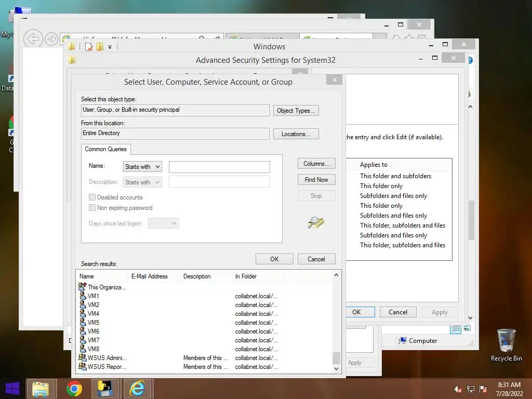Click the magnifier search folder icon

(x=316, y=222)
